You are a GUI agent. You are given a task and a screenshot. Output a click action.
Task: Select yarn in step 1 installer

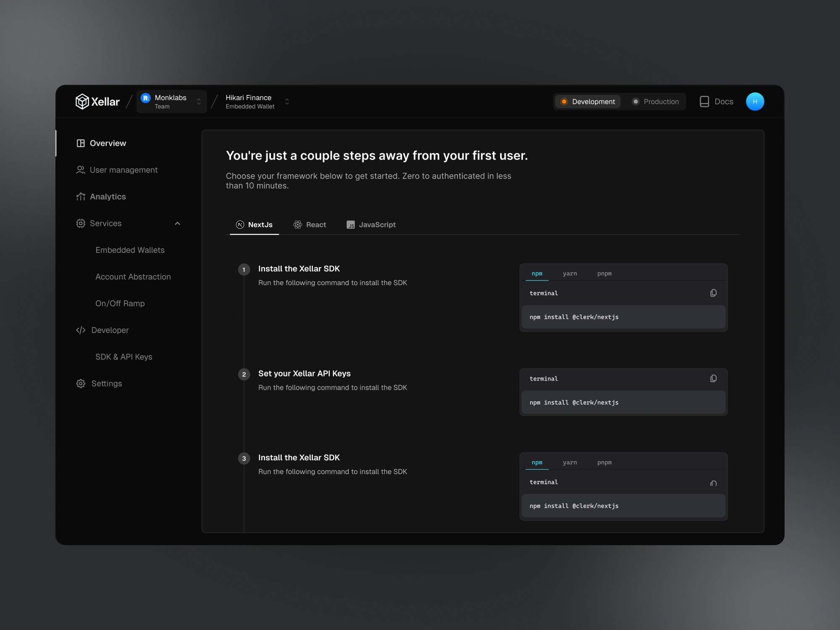coord(570,273)
